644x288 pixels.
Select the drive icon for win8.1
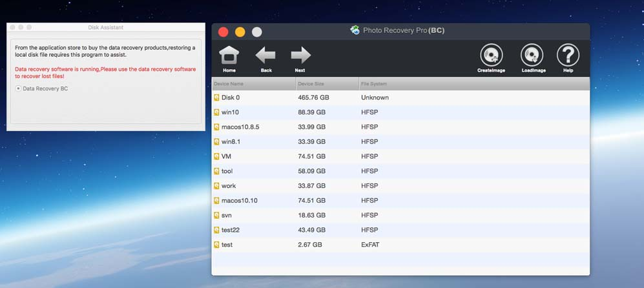point(216,142)
